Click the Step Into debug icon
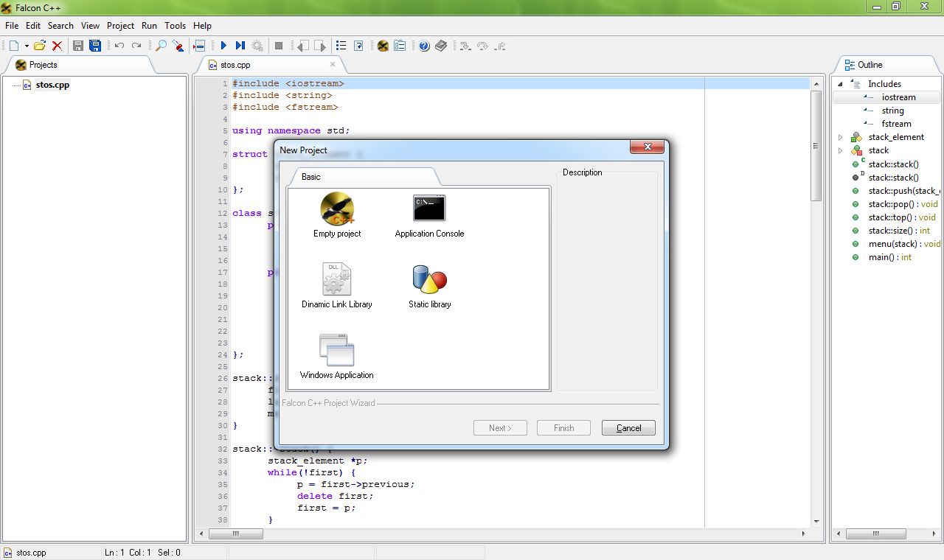944x560 pixels. coord(465,46)
